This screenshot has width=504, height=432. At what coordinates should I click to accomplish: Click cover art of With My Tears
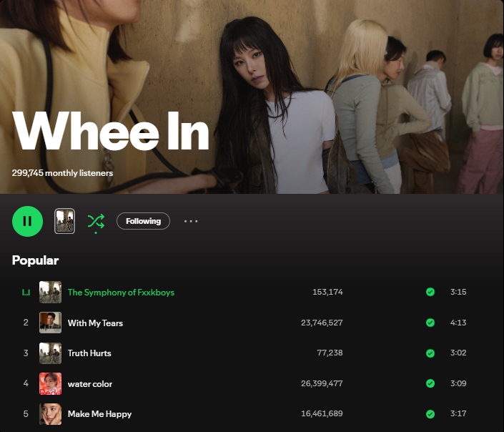(51, 323)
